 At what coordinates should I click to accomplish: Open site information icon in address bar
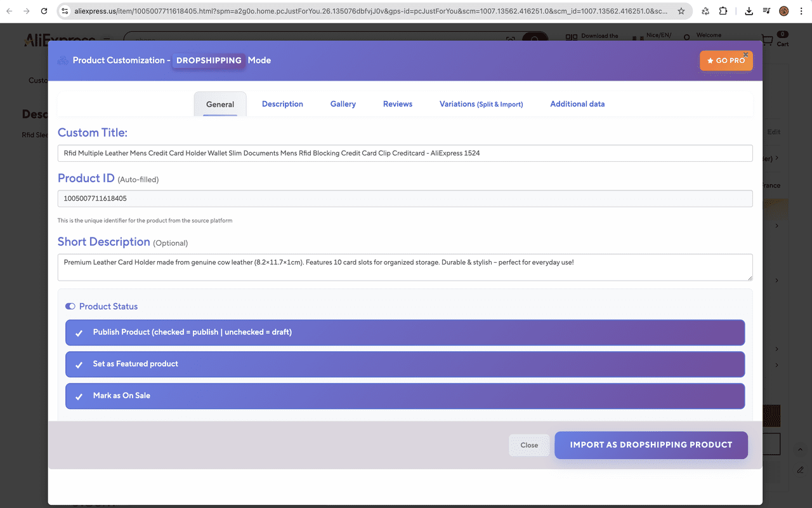pyautogui.click(x=65, y=11)
